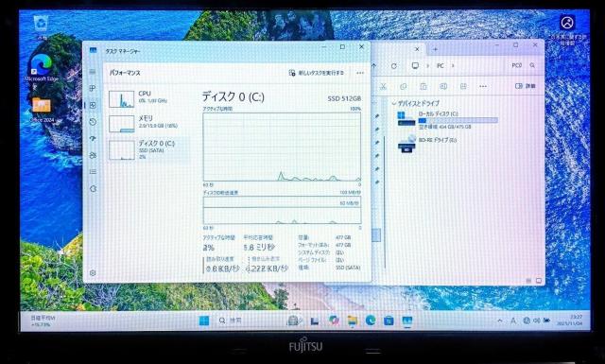Select CPU performance graph entry
Screen dimensions: 605x364
point(148,99)
